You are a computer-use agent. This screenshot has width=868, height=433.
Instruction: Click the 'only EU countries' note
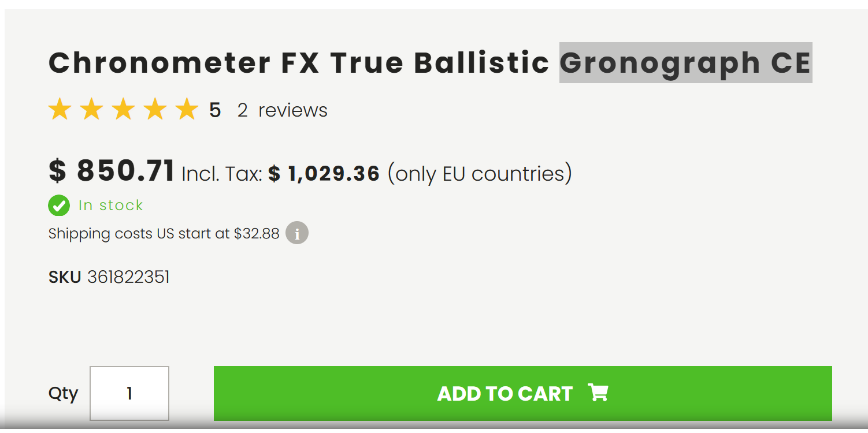(480, 173)
